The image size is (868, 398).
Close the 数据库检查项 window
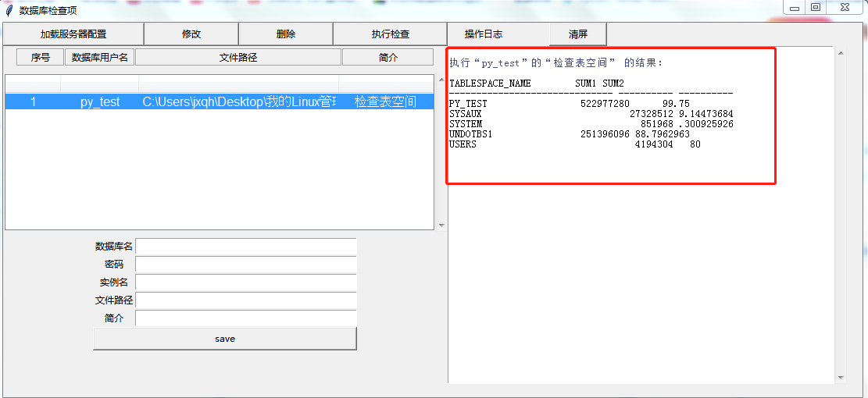pyautogui.click(x=845, y=8)
